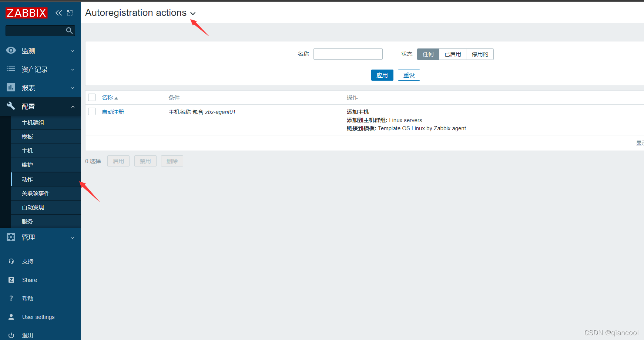The image size is (644, 340).
Task: Click the chart icon for 报表
Action: pyautogui.click(x=11, y=87)
